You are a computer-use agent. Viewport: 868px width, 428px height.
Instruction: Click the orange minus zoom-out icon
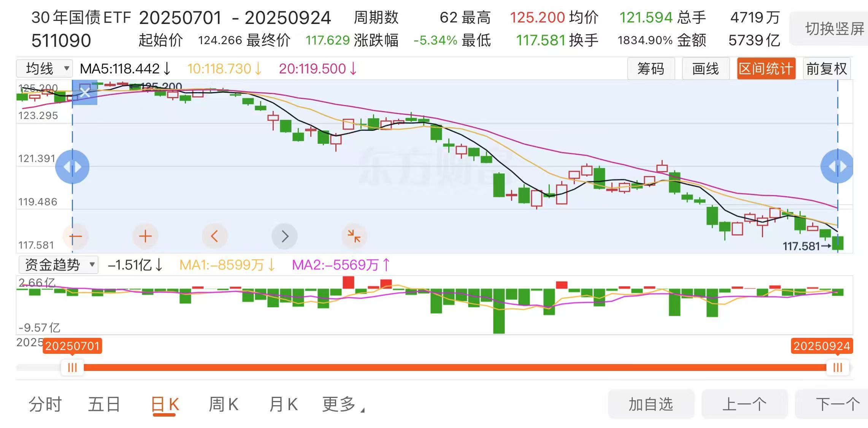click(x=76, y=236)
